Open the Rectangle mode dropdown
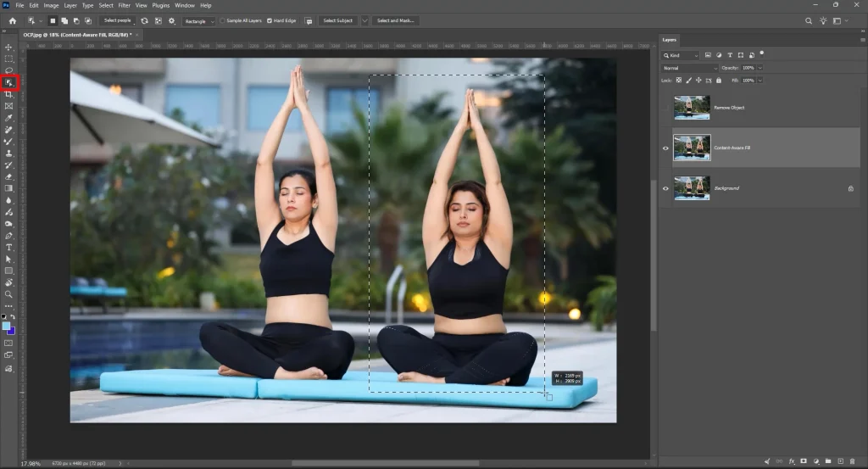Screen dimensions: 868x469 click(198, 21)
